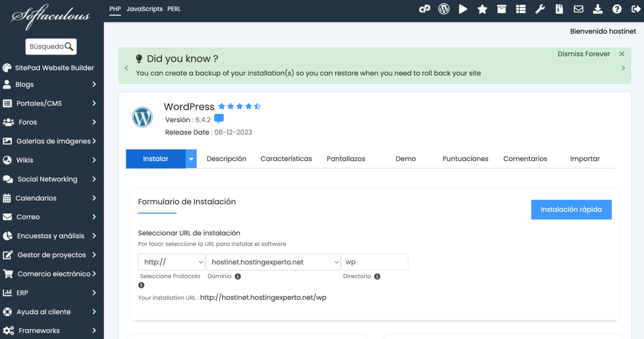
Task: Click the installation URL text
Action: coord(263,298)
